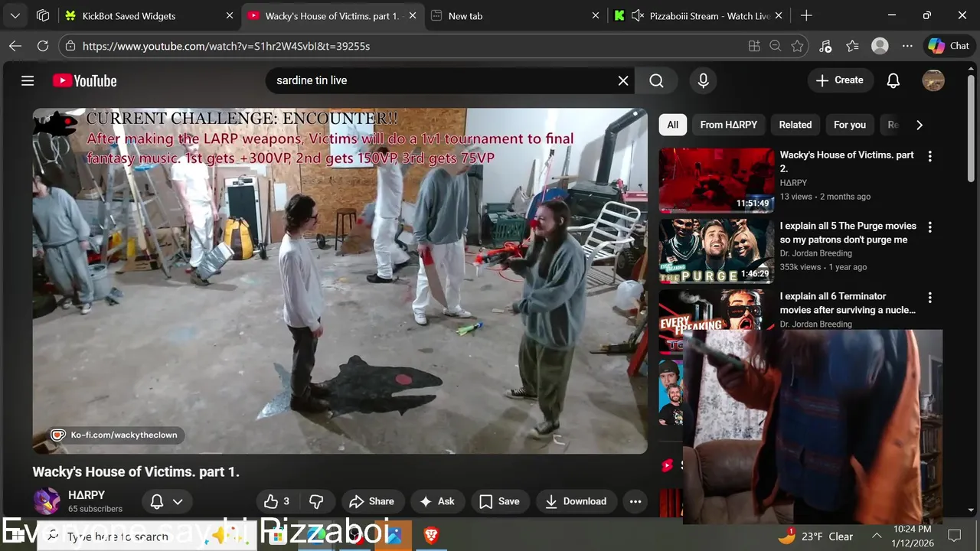The height and width of the screenshot is (551, 980).
Task: Share the video
Action: [x=371, y=501]
